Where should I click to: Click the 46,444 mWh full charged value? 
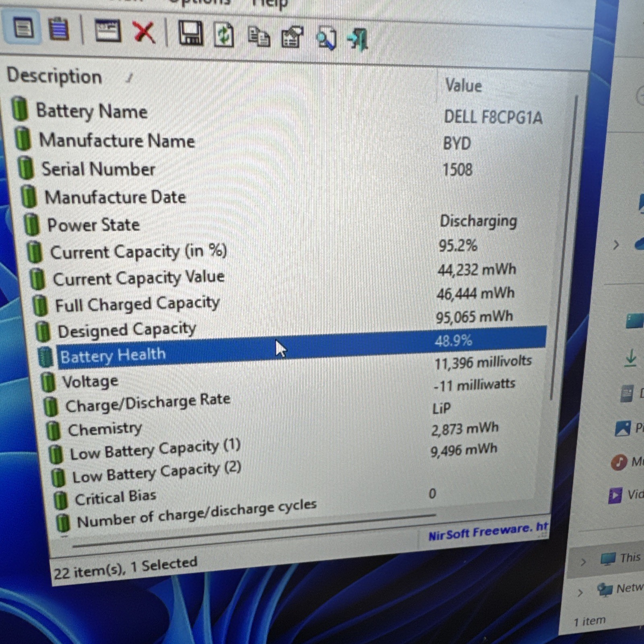pyautogui.click(x=475, y=293)
